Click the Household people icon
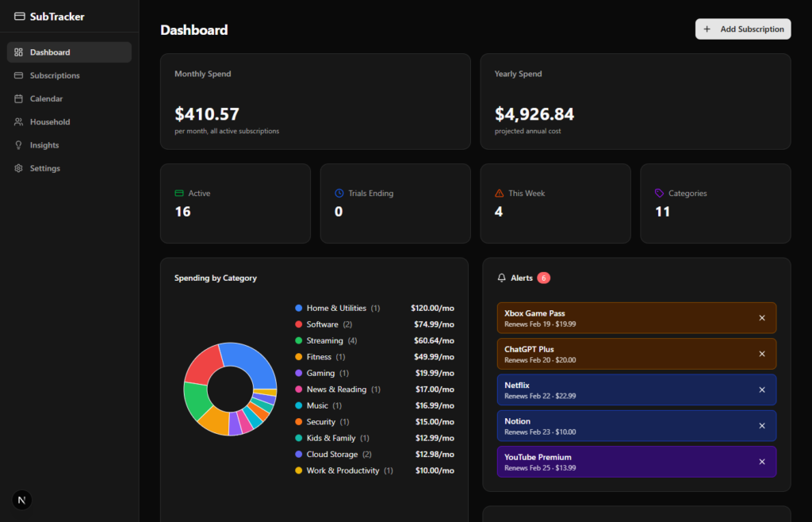 [x=19, y=121]
